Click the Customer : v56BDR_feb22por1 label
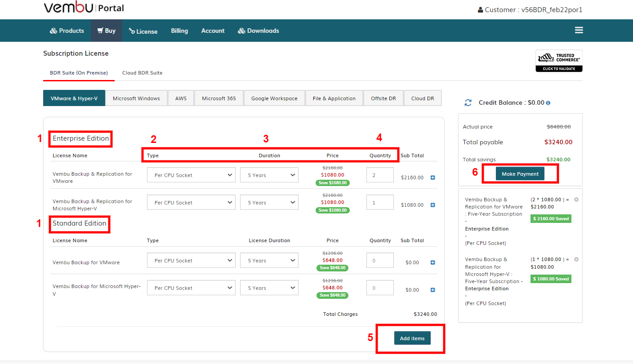The height and width of the screenshot is (364, 633). (534, 10)
